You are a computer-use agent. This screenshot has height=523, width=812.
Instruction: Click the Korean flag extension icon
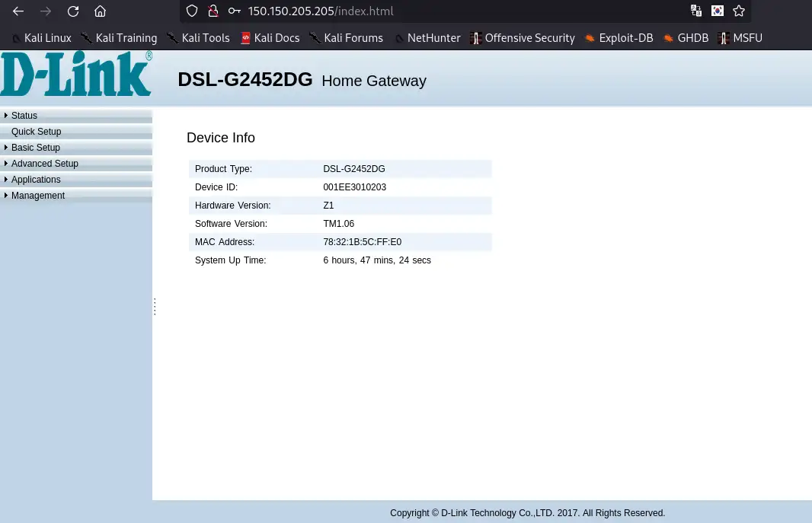[717, 11]
